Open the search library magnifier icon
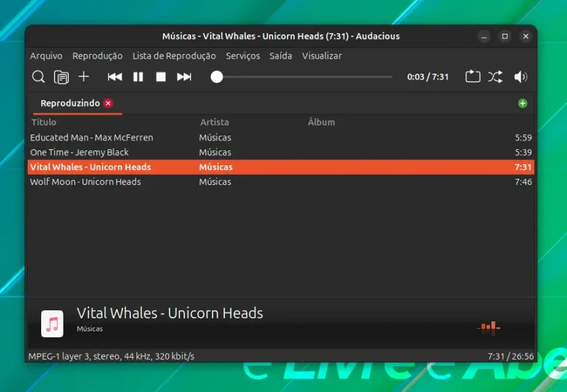The image size is (567, 392). point(38,77)
